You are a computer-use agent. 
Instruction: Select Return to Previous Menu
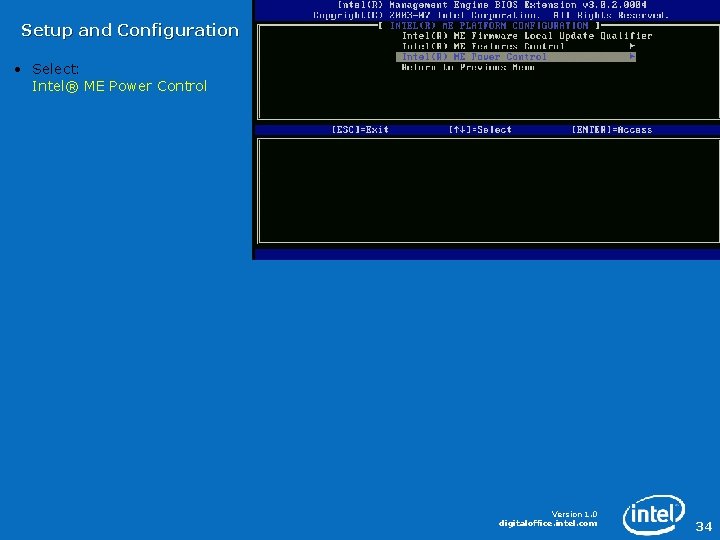(x=468, y=68)
